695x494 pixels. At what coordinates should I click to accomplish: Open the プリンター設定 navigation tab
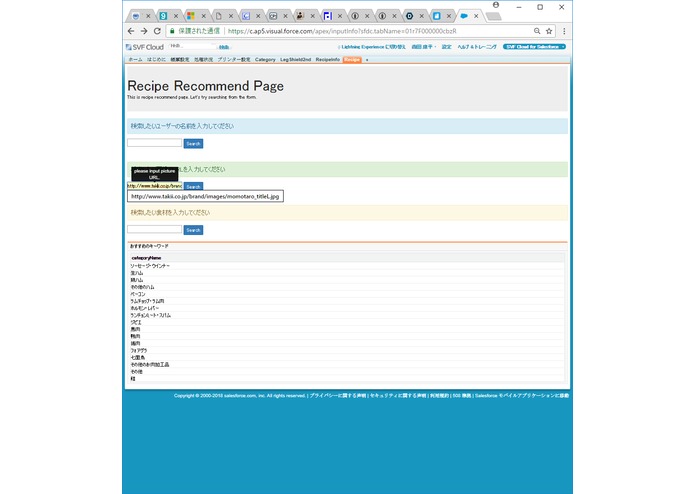(234, 59)
